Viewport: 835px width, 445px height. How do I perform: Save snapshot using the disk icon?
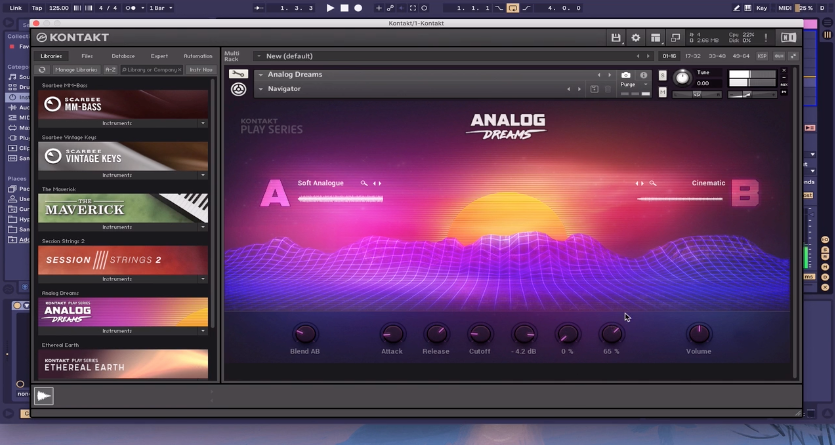tap(594, 89)
